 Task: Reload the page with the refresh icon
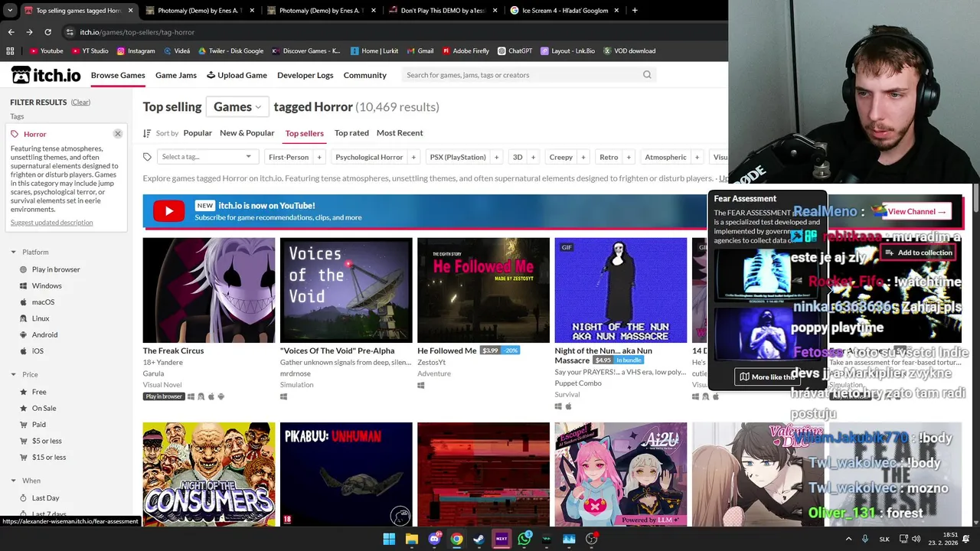[x=47, y=32]
